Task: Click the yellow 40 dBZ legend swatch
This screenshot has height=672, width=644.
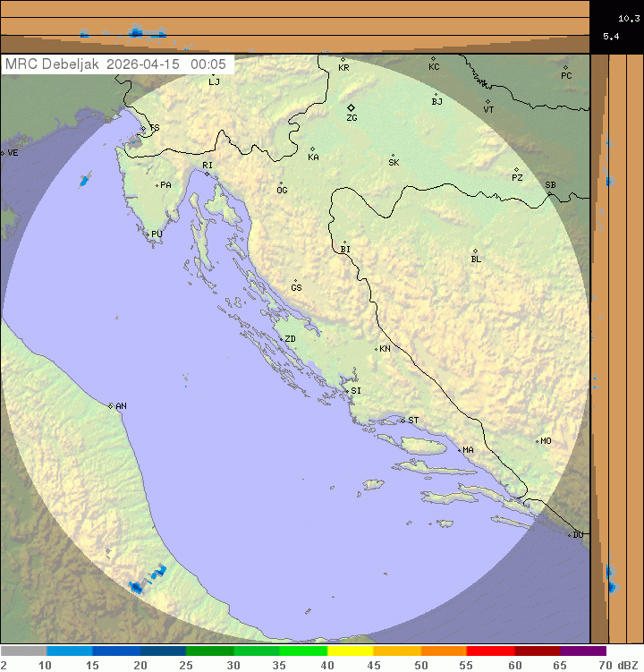Action: (x=350, y=651)
